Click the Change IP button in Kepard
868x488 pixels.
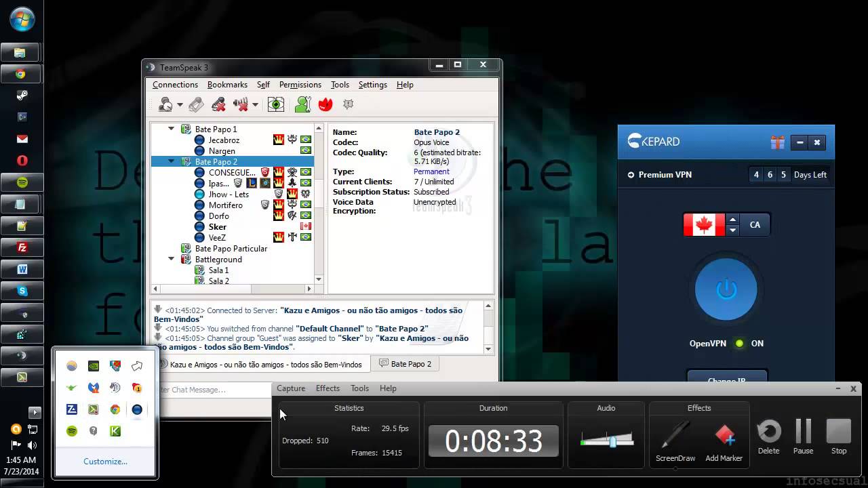(x=726, y=377)
